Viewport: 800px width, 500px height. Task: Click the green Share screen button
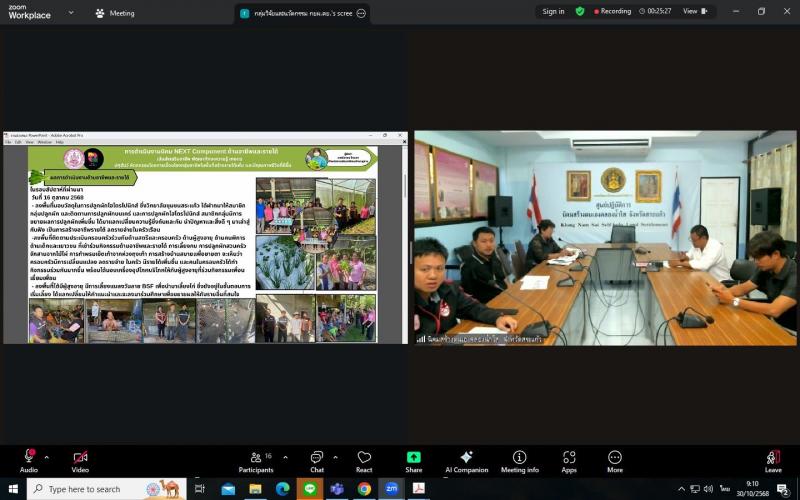(x=414, y=461)
